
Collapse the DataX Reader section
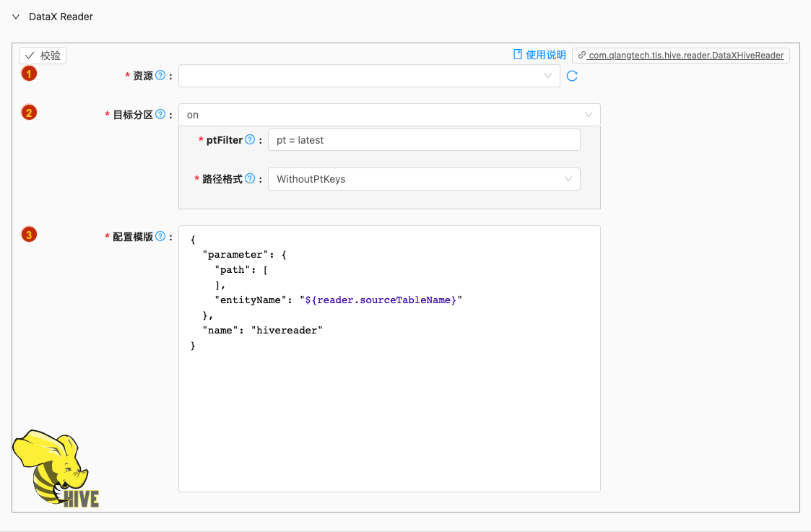pos(16,17)
